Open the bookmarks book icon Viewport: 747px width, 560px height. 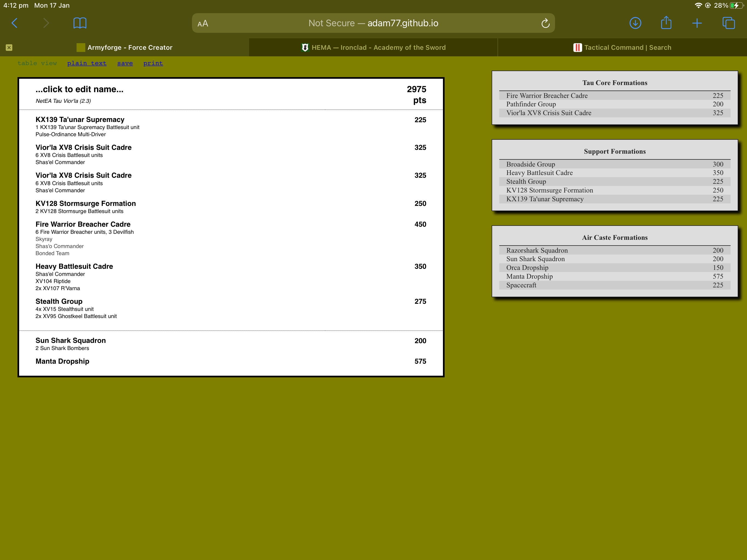coord(80,23)
